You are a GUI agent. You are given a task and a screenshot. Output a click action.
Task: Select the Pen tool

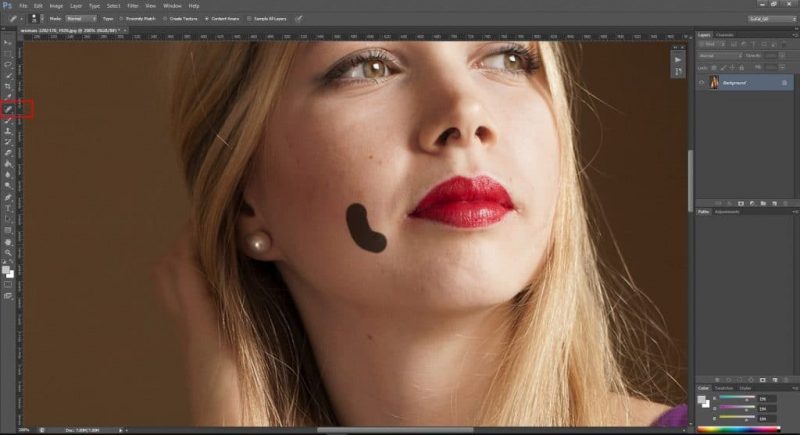(x=8, y=197)
